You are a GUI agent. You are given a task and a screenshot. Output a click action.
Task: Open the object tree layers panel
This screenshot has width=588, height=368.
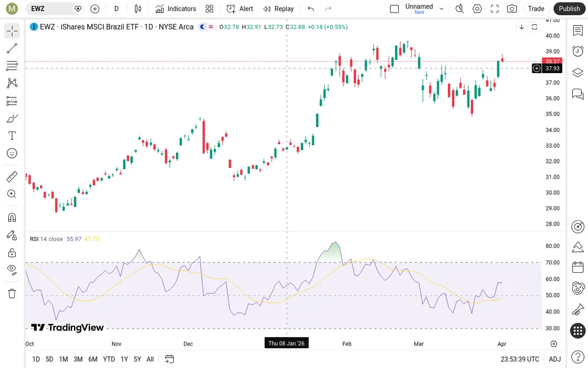point(578,73)
